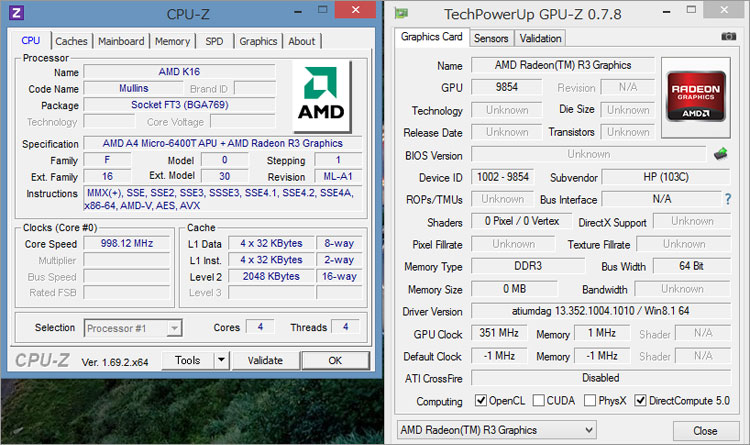Click the GPU name field in GPU-Z

(x=562, y=65)
